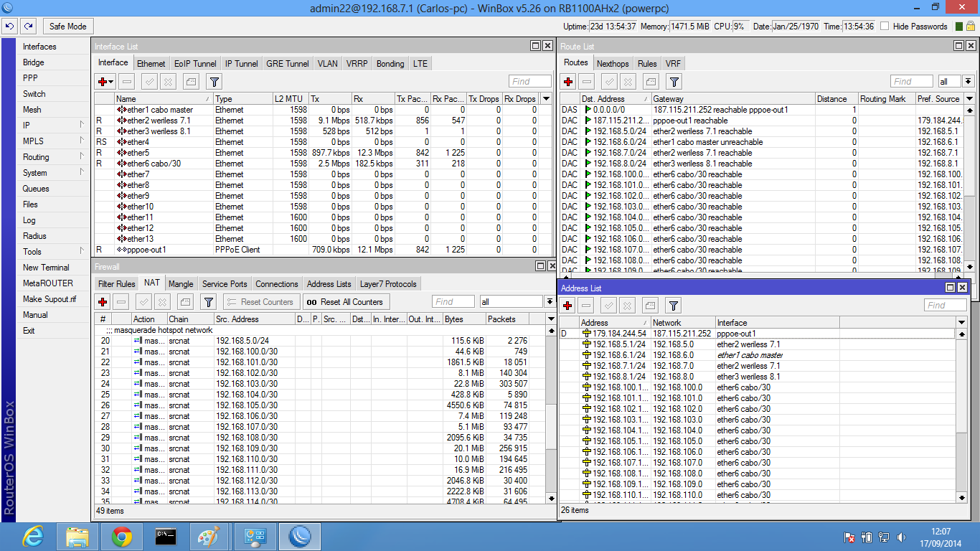Viewport: 980px width, 551px height.
Task: Toggle the Safe Mode button
Action: 67,27
